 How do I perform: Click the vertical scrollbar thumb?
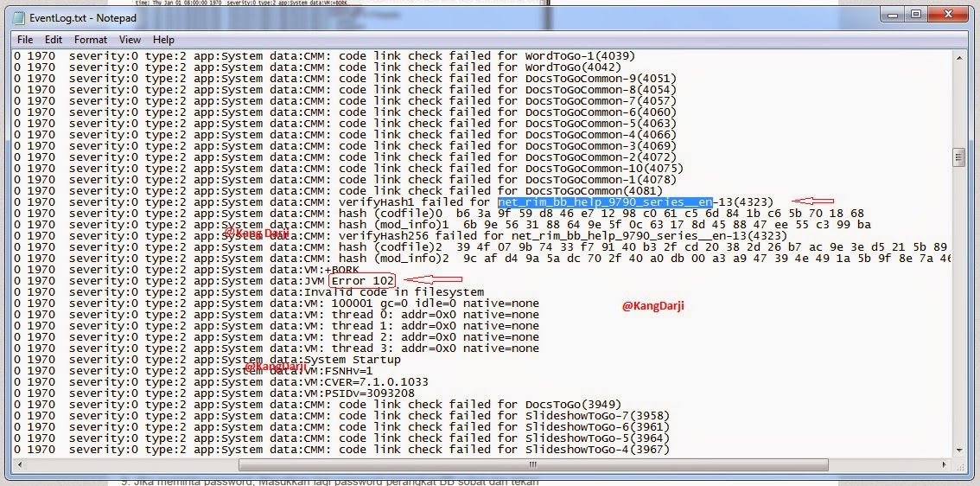click(959, 157)
